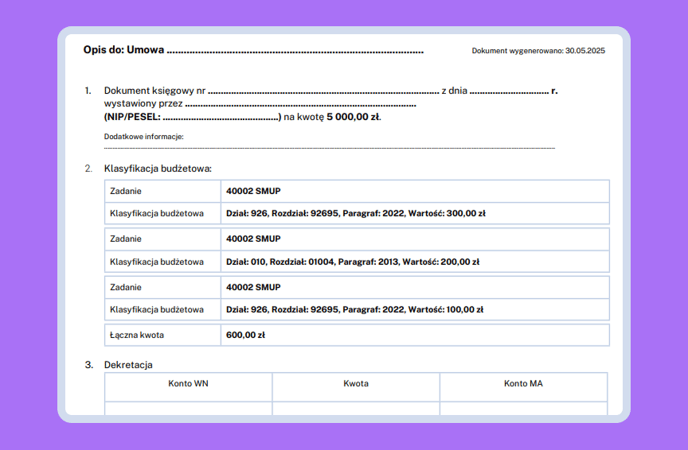Click the "Konto MA" column header

[x=523, y=384]
